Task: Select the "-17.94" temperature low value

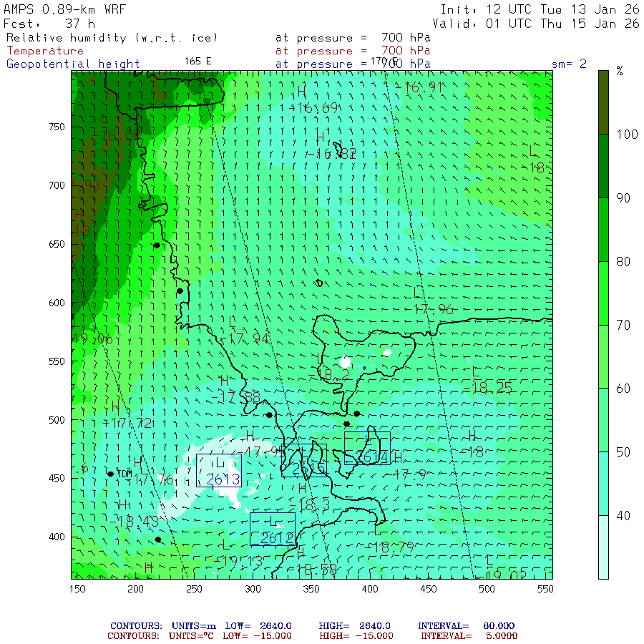Action: (x=245, y=339)
